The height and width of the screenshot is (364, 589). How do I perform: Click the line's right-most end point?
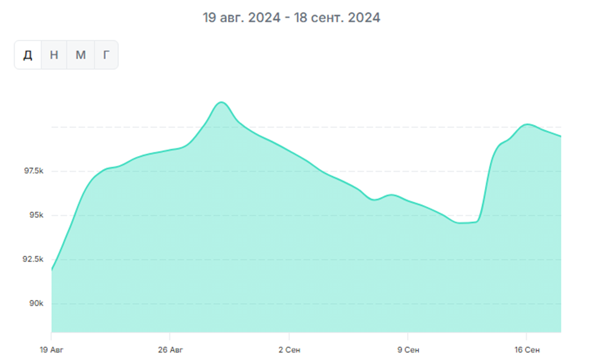point(561,136)
